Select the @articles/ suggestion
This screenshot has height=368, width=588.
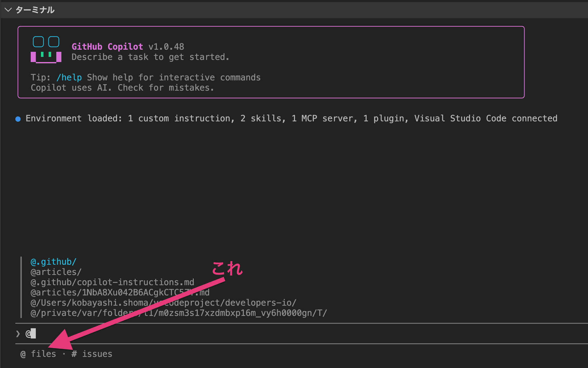tap(56, 272)
